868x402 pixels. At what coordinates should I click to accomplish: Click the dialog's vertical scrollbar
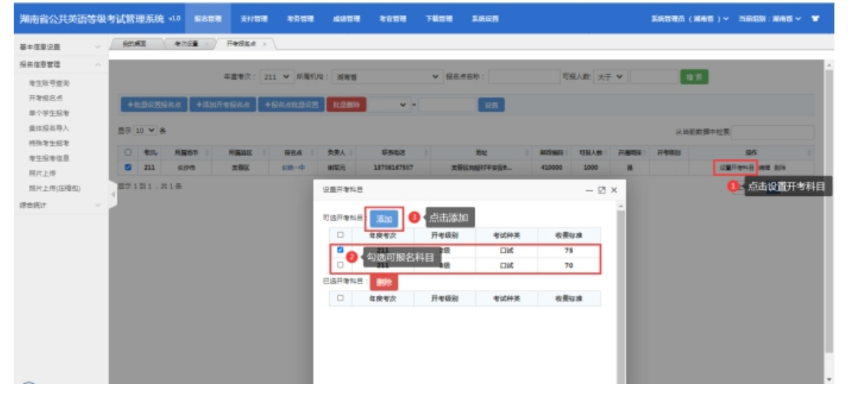pyautogui.click(x=621, y=289)
